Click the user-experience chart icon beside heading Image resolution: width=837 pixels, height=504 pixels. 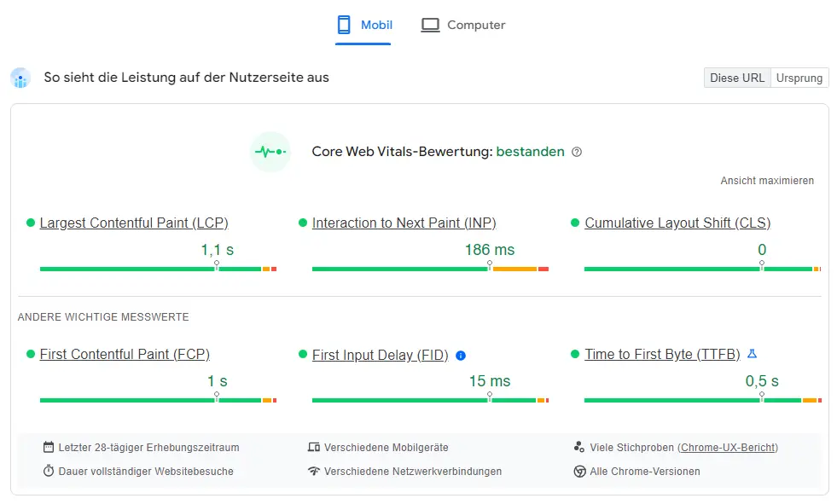click(20, 78)
